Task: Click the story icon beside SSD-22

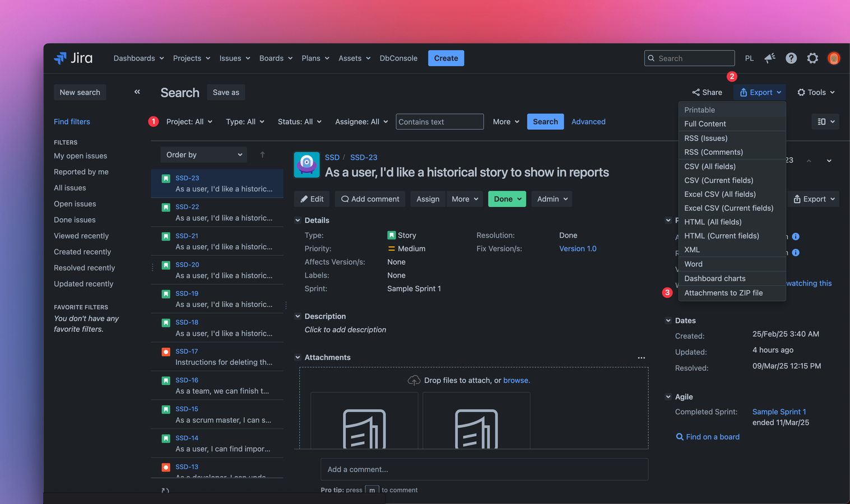Action: [166, 207]
